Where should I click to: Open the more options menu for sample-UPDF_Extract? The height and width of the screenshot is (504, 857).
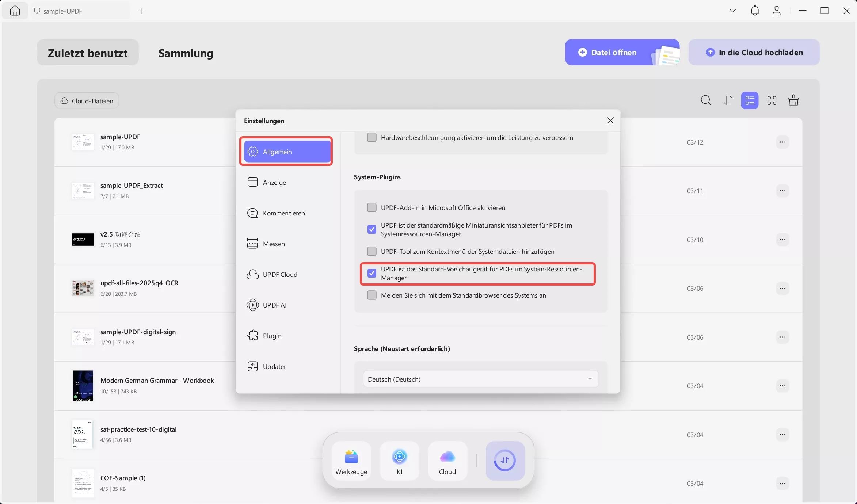[x=782, y=191]
